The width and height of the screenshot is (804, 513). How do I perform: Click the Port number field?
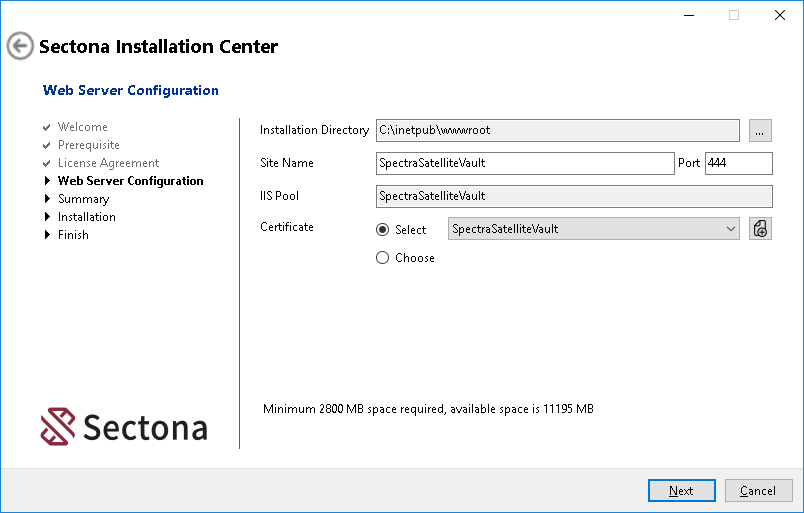[x=738, y=163]
